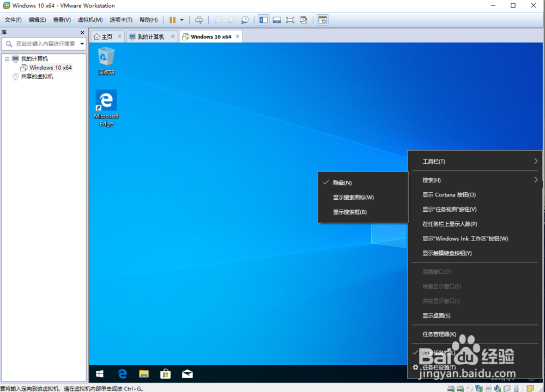Collapse the 我的计算机 tree node

tap(7, 59)
